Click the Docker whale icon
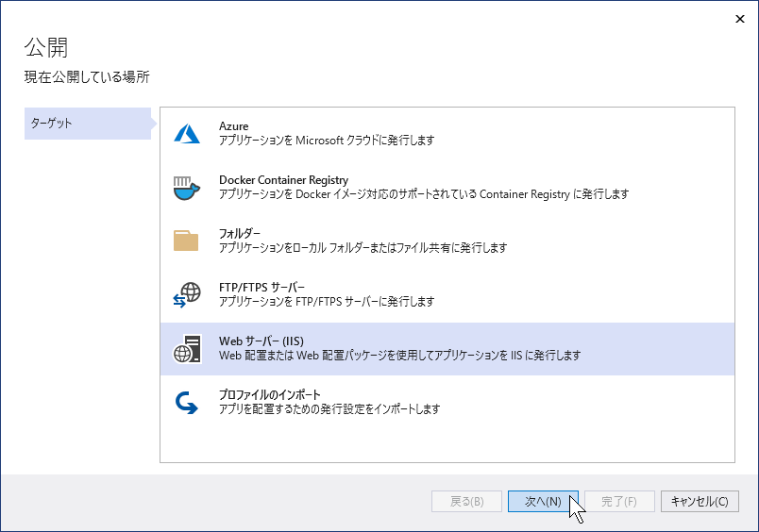This screenshot has height=532, width=759. coord(187,188)
